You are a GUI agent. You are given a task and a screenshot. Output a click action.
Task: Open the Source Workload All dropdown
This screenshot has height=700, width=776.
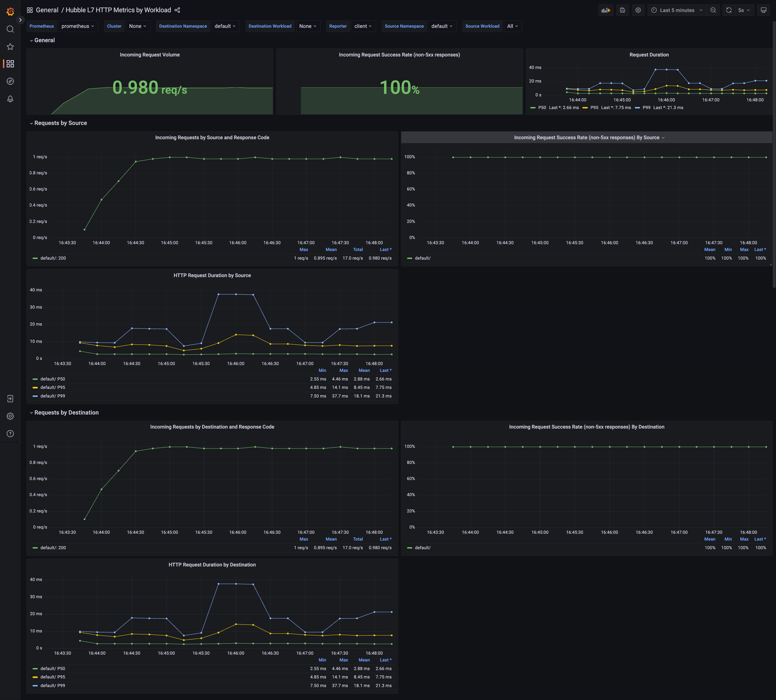512,26
